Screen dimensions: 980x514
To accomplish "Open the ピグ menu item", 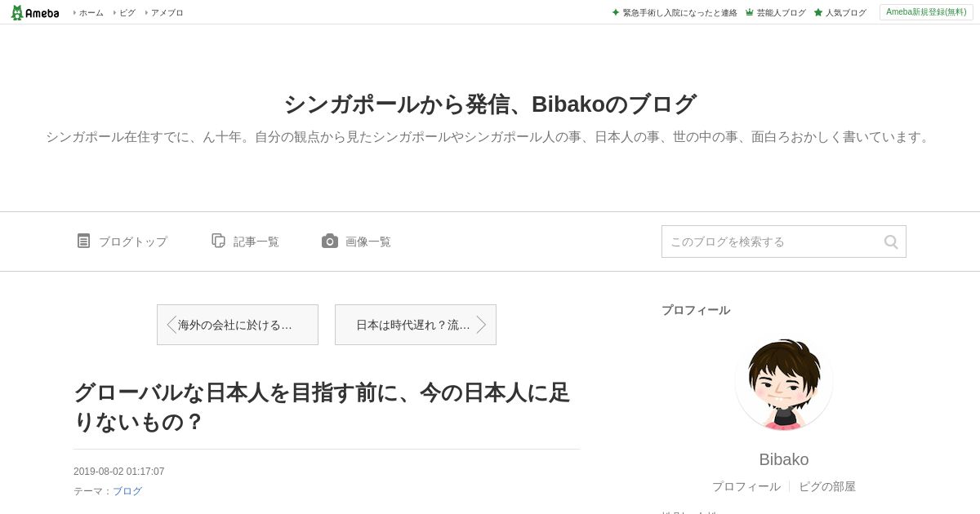I will (x=124, y=12).
